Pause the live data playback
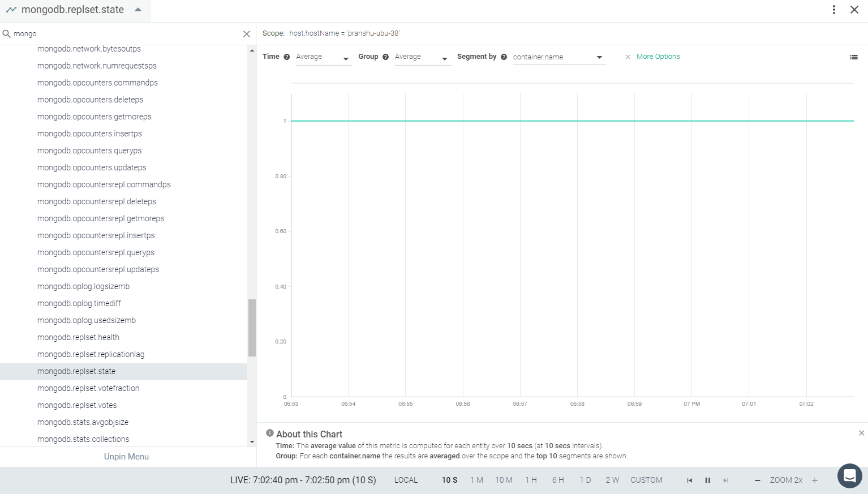Screen dimensions: 868x494 [x=707, y=480]
